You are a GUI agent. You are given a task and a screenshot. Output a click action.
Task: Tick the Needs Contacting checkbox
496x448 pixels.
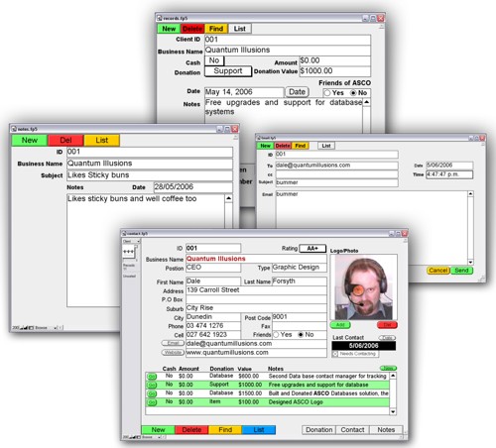coord(335,354)
